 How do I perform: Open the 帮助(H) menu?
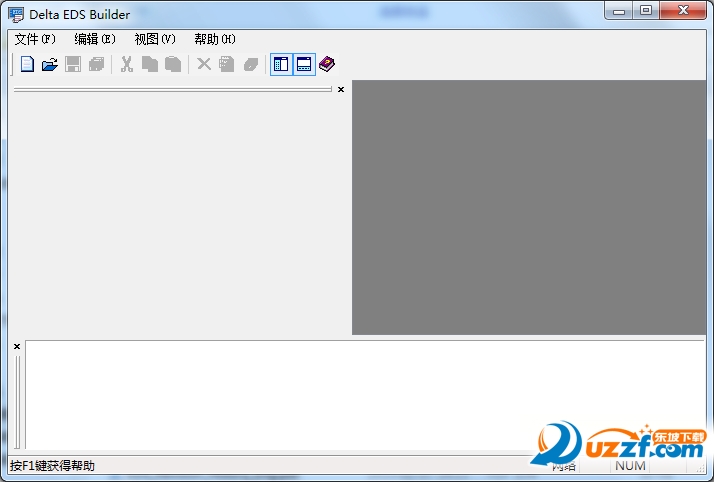pyautogui.click(x=215, y=39)
